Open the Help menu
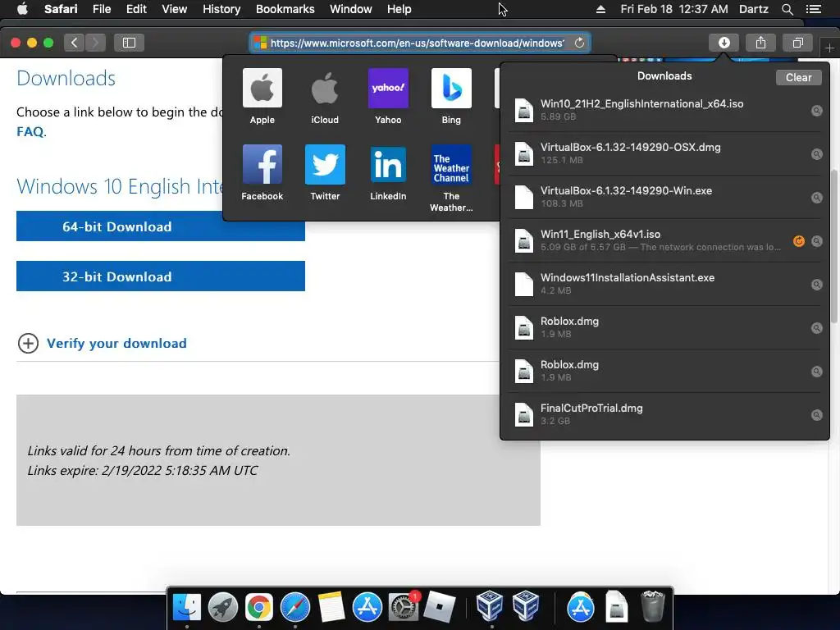The width and height of the screenshot is (840, 630). pos(399,9)
